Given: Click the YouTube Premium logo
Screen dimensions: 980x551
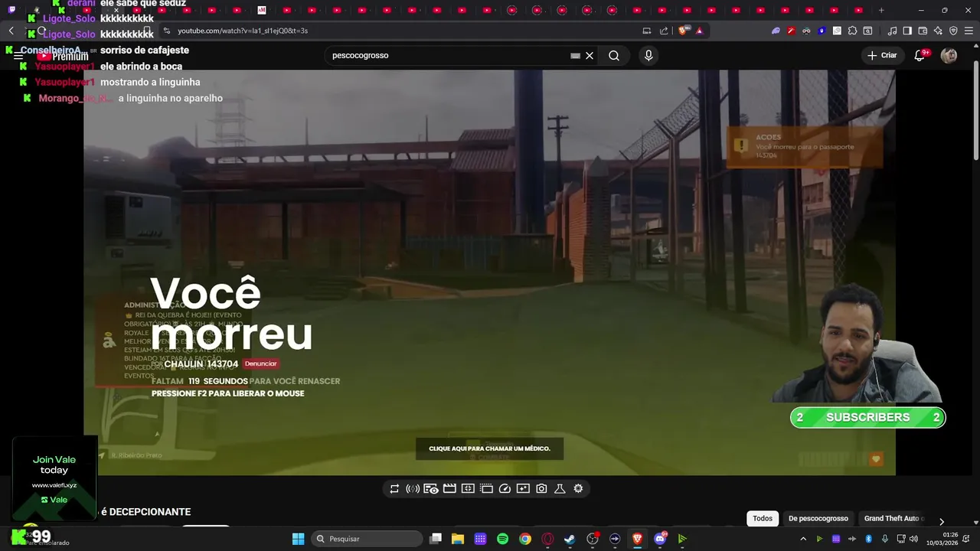Looking at the screenshot, I should pyautogui.click(x=63, y=56).
